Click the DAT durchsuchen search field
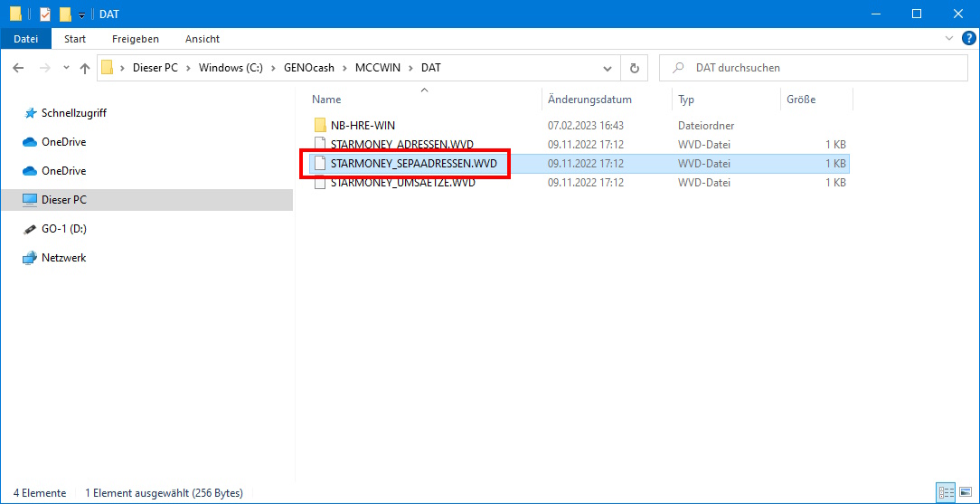Screen dimensions: 980x504 pos(813,68)
